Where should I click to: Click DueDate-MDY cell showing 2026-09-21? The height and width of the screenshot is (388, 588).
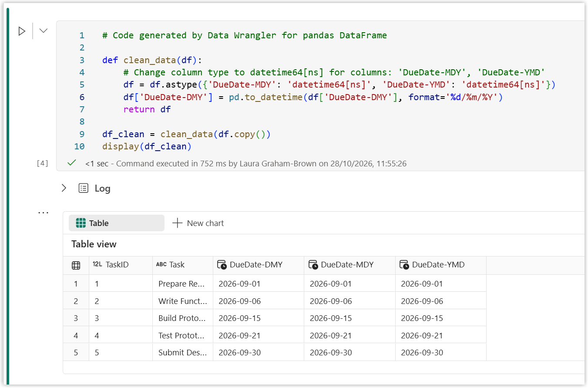pos(349,335)
